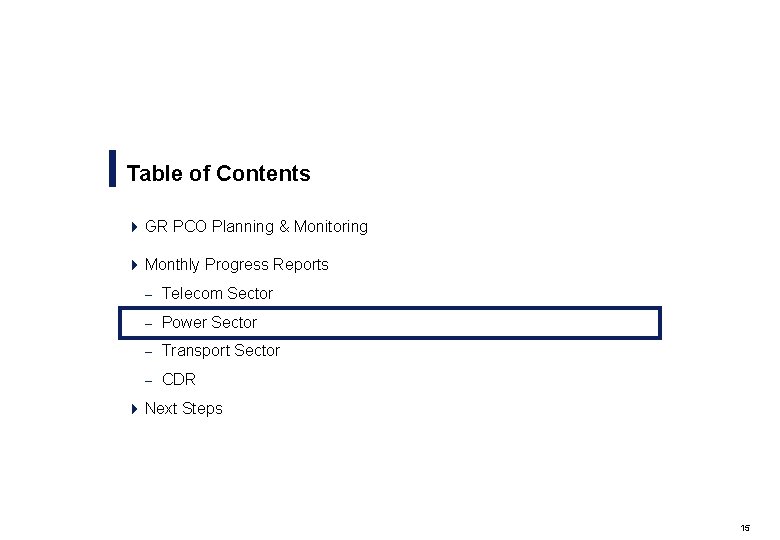Click the dash bullet before Power Sector
The height and width of the screenshot is (540, 780).
pos(147,323)
